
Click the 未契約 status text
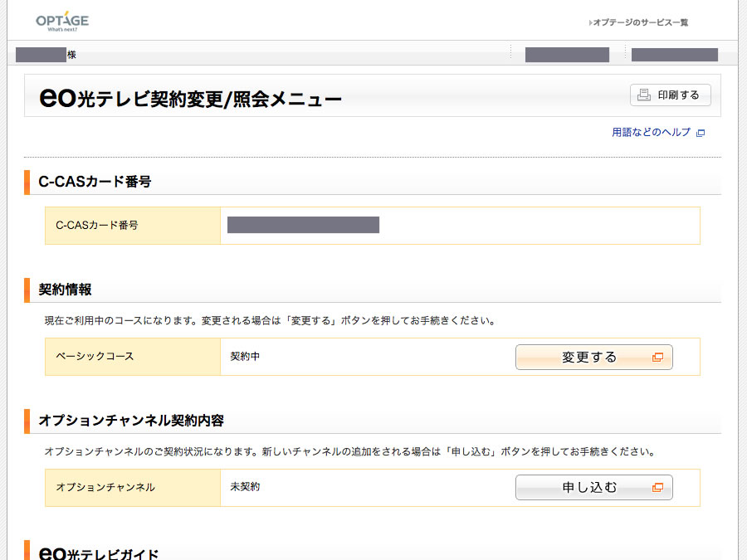245,487
